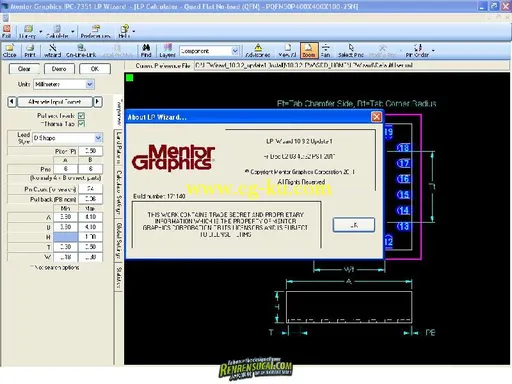The height and width of the screenshot is (384, 512).
Task: Open the Calculate toolbar button
Action: pos(57,31)
